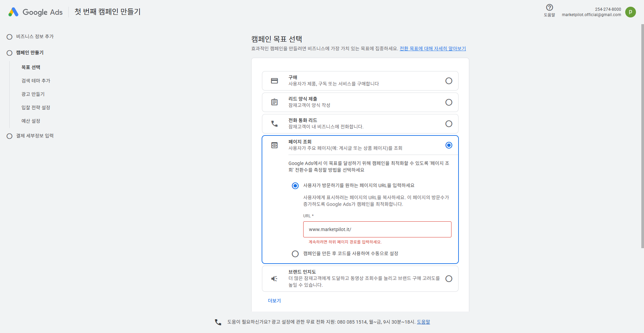Choose 사용자가 방문하기를 원하는 페이지의 URL radio
Viewport: 644px width, 333px height.
point(295,186)
